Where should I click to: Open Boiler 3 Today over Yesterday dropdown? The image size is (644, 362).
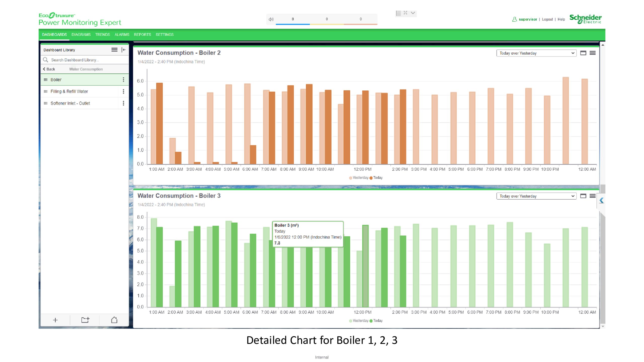pos(536,196)
